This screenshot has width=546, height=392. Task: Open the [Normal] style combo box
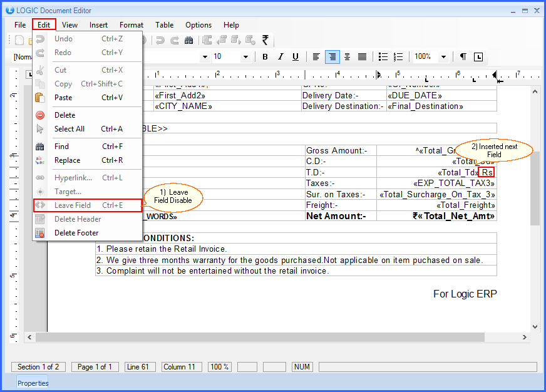23,57
